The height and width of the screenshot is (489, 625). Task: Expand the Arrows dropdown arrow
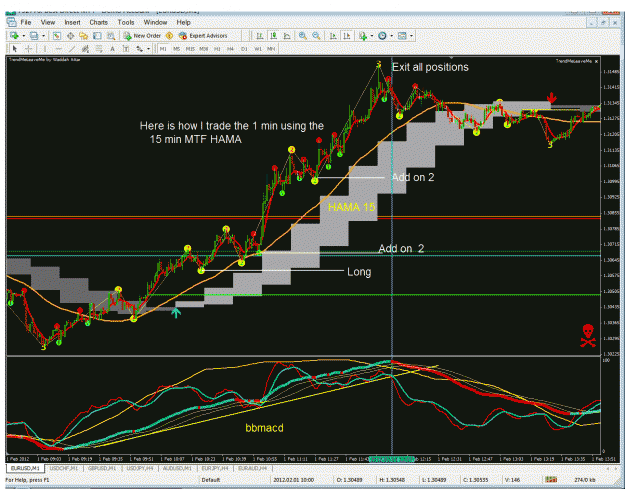tap(148, 49)
